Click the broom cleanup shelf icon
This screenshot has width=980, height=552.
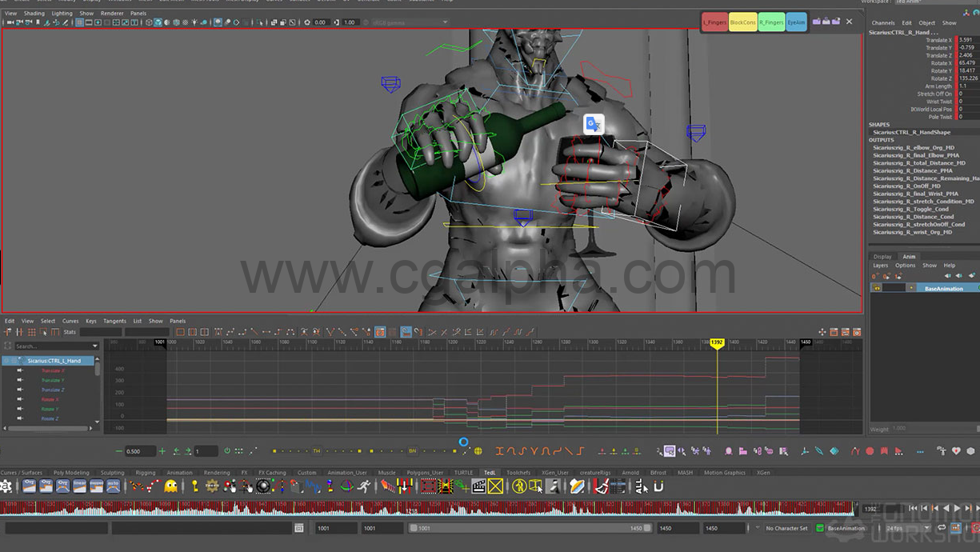602,486
